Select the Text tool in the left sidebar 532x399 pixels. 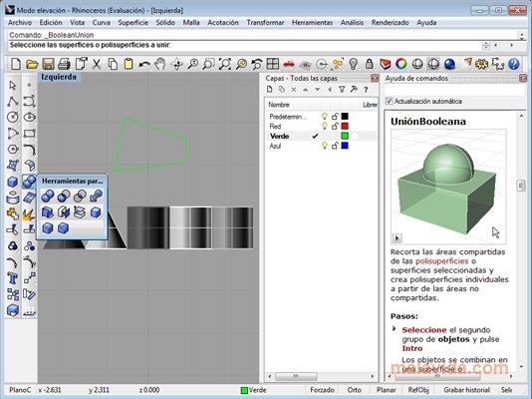(x=13, y=278)
